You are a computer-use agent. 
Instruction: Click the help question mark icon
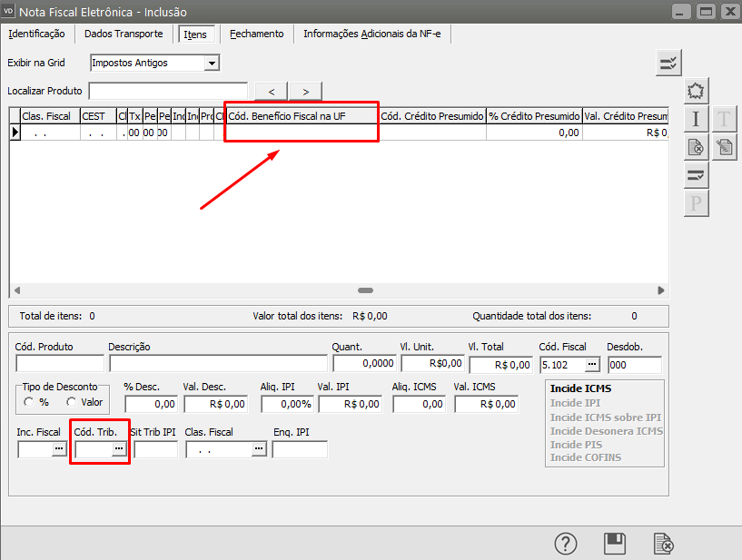point(566,544)
